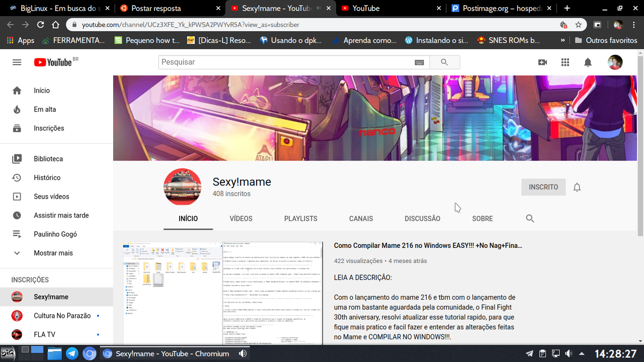The height and width of the screenshot is (362, 644).
Task: Open Cultura No Parazão subscription
Action: [x=56, y=316]
